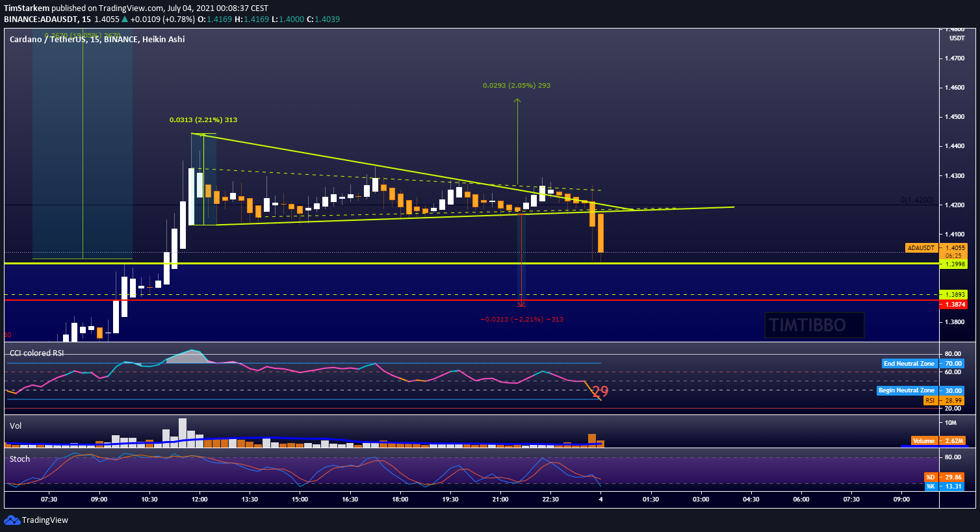The width and height of the screenshot is (980, 532).
Task: Click the 01:30 time axis label
Action: 651,500
